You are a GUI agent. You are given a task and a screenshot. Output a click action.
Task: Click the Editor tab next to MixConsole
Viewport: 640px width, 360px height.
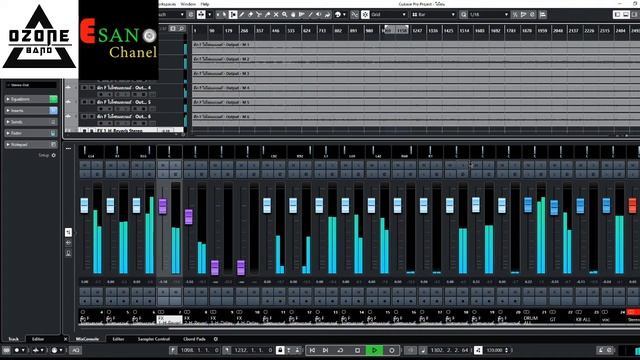118,339
